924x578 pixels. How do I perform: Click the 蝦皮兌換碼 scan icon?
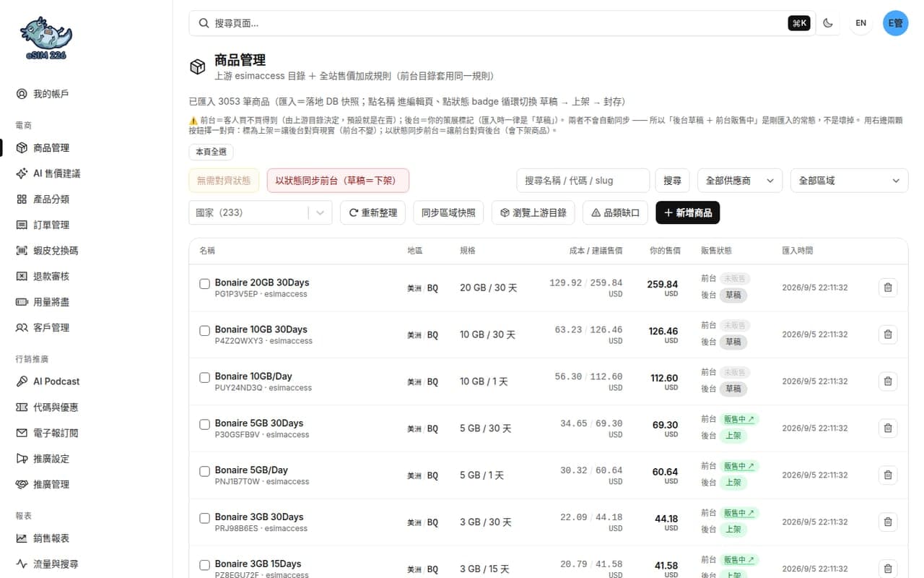coord(22,251)
